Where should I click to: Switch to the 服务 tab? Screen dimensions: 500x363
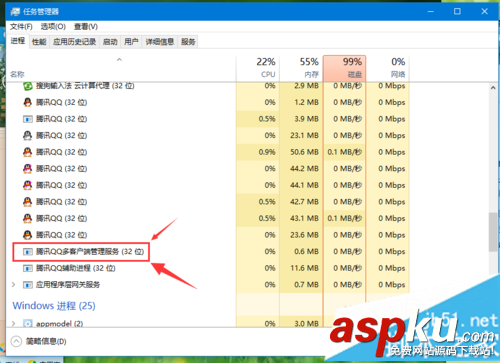point(188,42)
